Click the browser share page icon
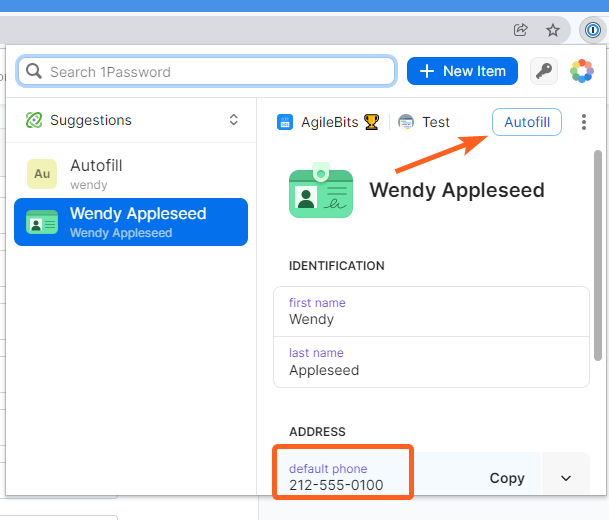Viewport: 609px width, 520px height. click(x=520, y=30)
